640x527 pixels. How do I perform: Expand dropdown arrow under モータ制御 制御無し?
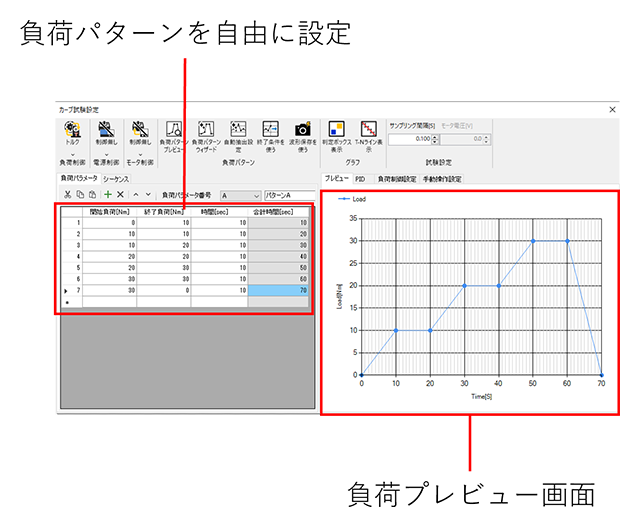pyautogui.click(x=140, y=154)
